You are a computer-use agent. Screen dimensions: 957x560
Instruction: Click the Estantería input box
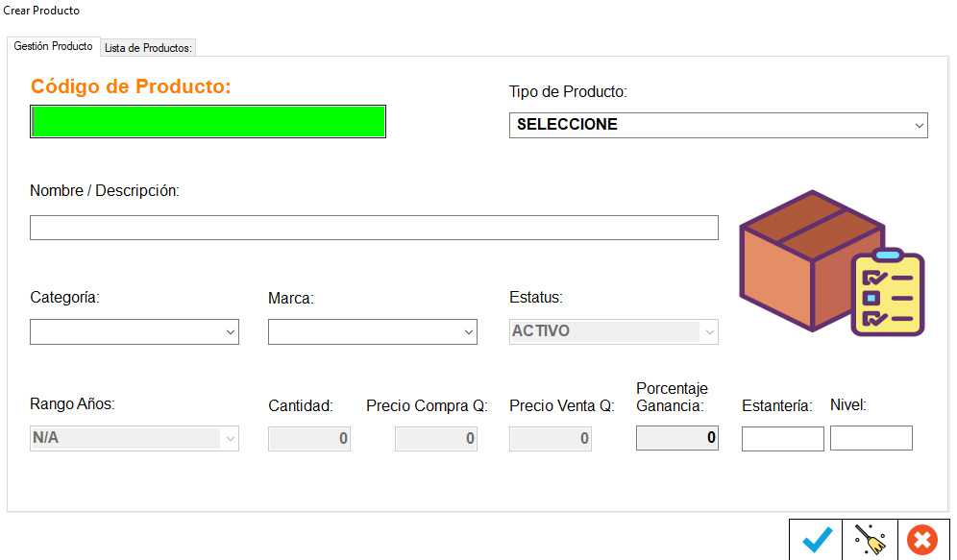coord(783,439)
